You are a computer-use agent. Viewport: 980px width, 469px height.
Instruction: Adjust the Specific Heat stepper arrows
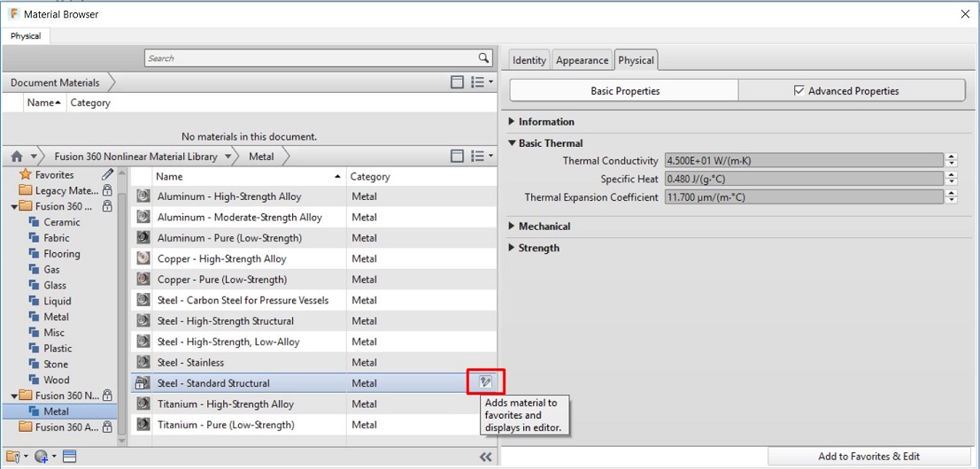[x=952, y=180]
